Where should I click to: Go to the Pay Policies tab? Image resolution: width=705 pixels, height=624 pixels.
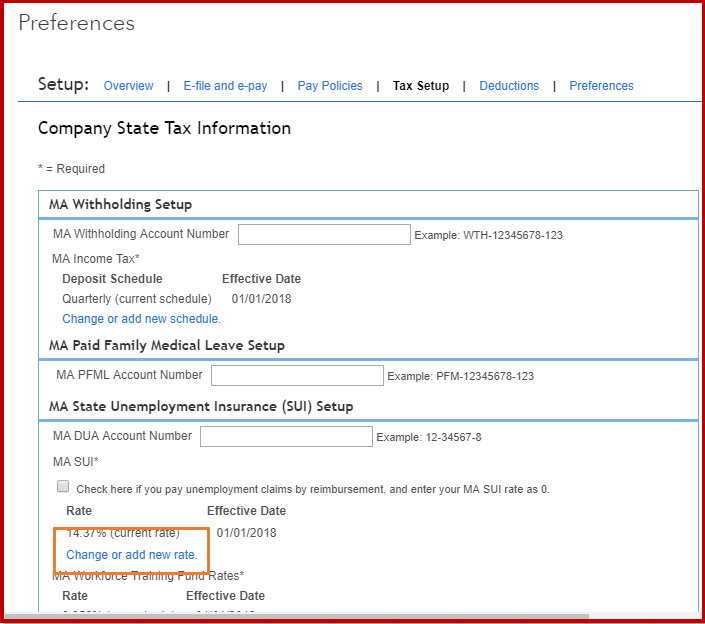click(x=330, y=86)
